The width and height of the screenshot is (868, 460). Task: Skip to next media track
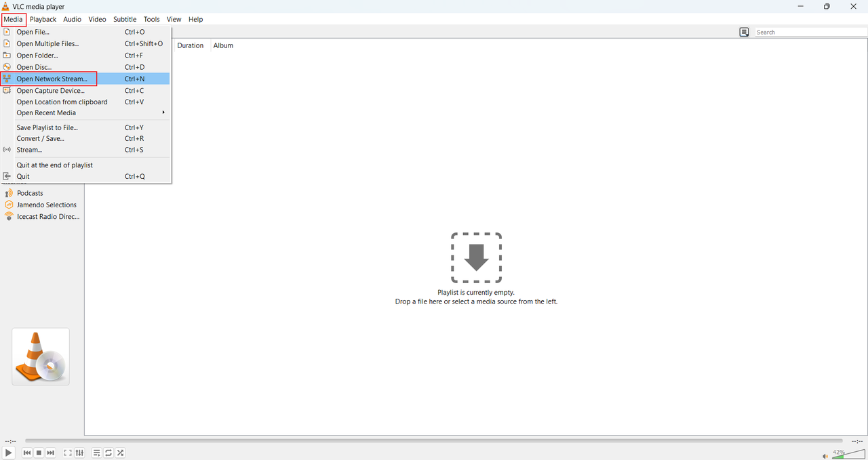[x=50, y=453]
